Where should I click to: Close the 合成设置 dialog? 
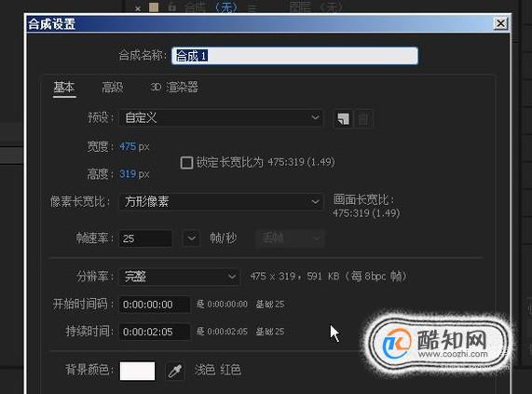tap(500, 23)
